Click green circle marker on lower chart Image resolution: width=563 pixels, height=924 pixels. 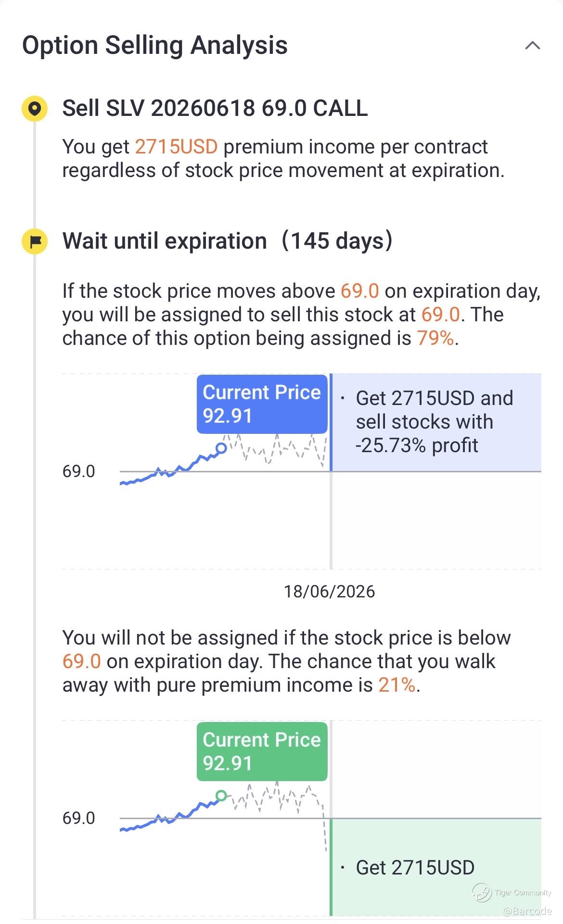click(x=221, y=796)
